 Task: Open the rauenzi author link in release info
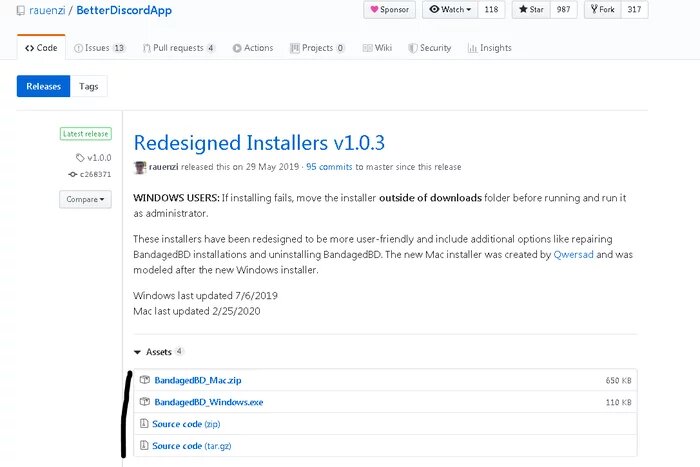pos(163,167)
